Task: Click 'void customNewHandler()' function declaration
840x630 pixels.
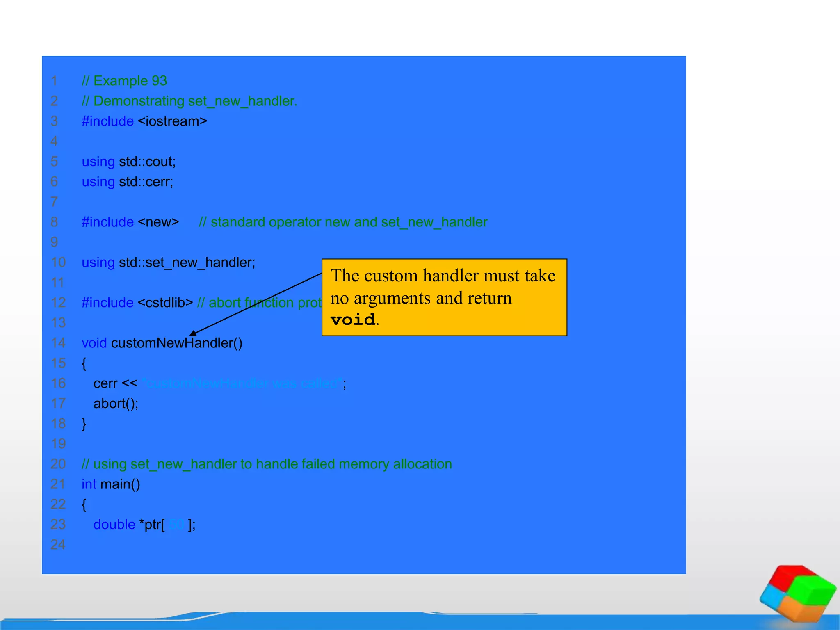Action: click(162, 343)
